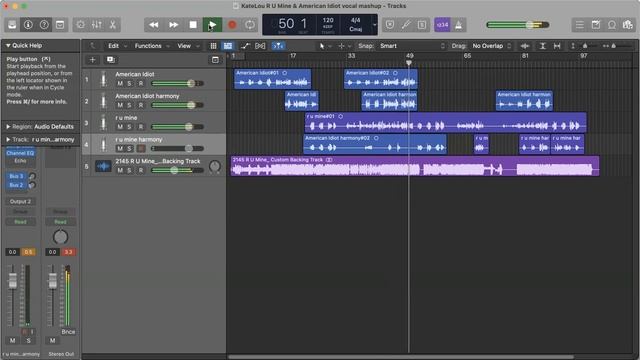Adjust the r u mine track volume slider
The height and width of the screenshot is (360, 640).
pyautogui.click(x=177, y=127)
